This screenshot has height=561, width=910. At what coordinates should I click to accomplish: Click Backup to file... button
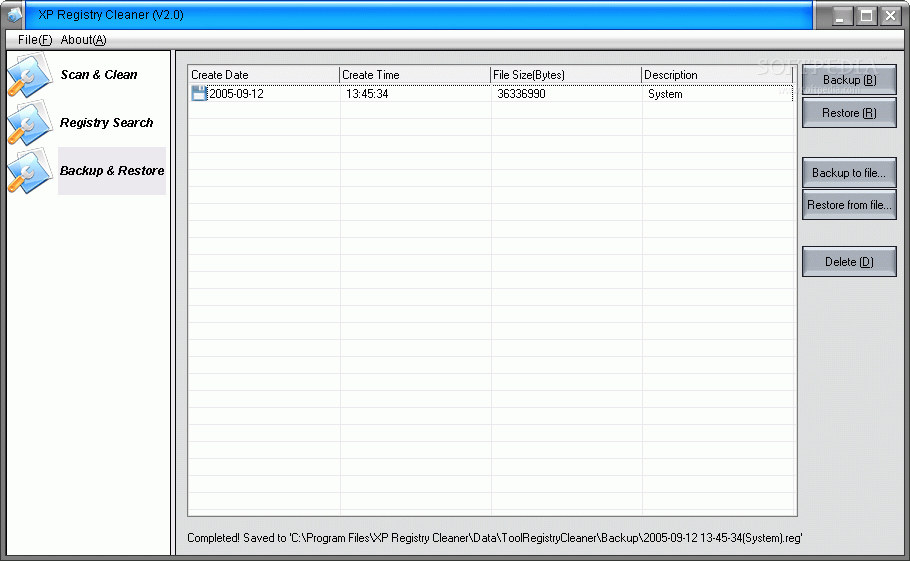click(849, 172)
